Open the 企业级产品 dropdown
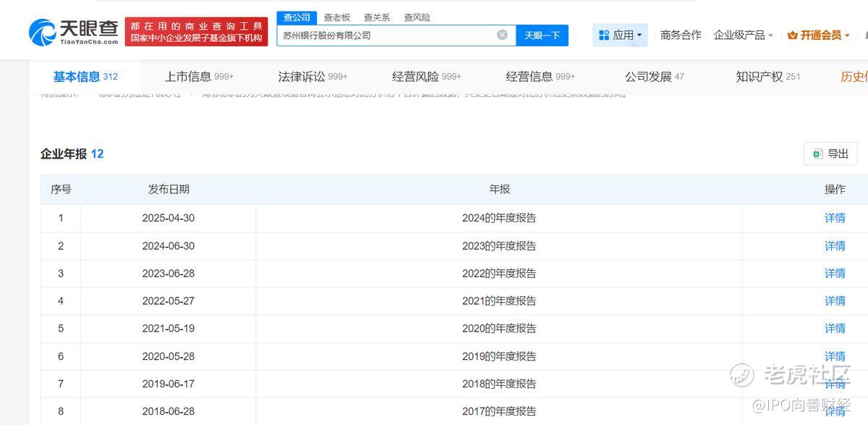The image size is (868, 425). [x=743, y=35]
